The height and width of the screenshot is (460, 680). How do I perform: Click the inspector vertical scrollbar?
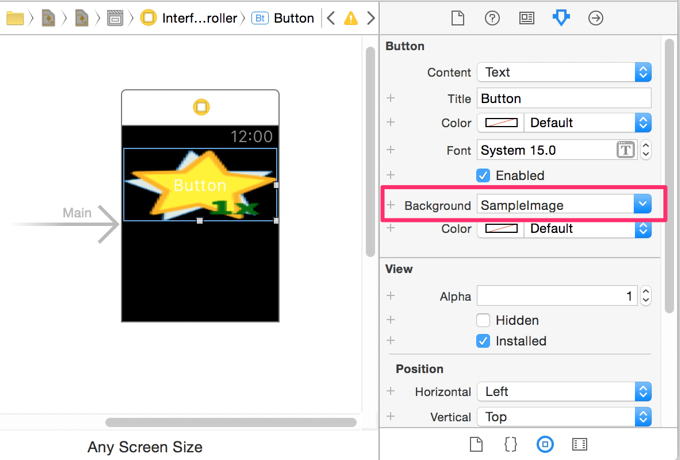(x=669, y=176)
